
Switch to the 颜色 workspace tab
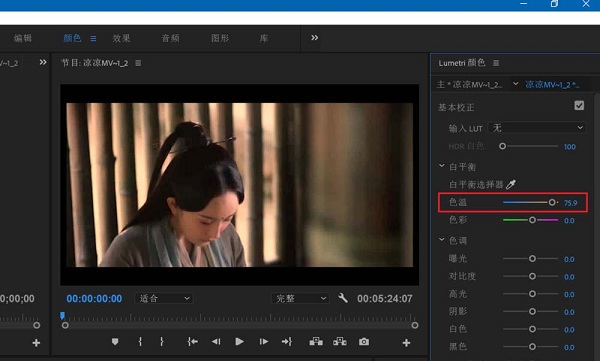[x=72, y=38]
